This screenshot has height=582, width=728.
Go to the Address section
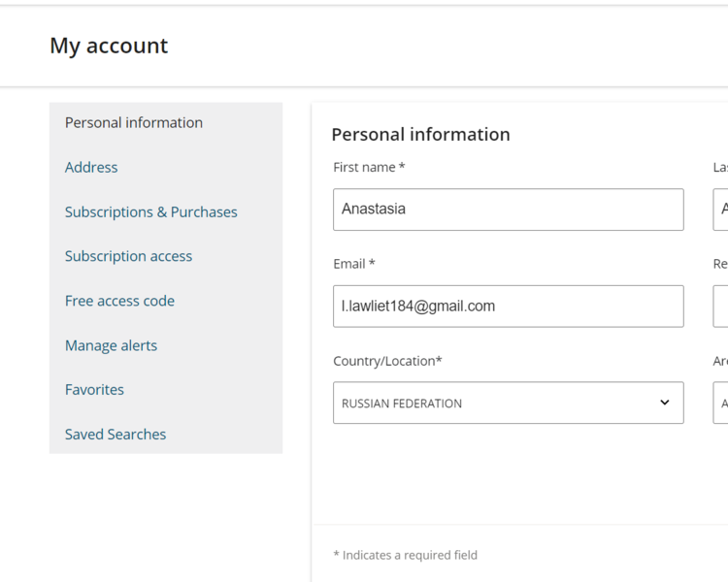(91, 167)
